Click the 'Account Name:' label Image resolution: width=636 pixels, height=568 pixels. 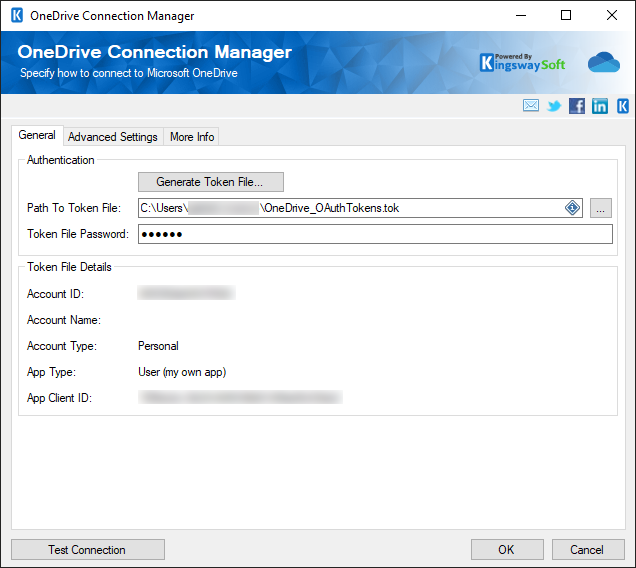[x=64, y=320]
